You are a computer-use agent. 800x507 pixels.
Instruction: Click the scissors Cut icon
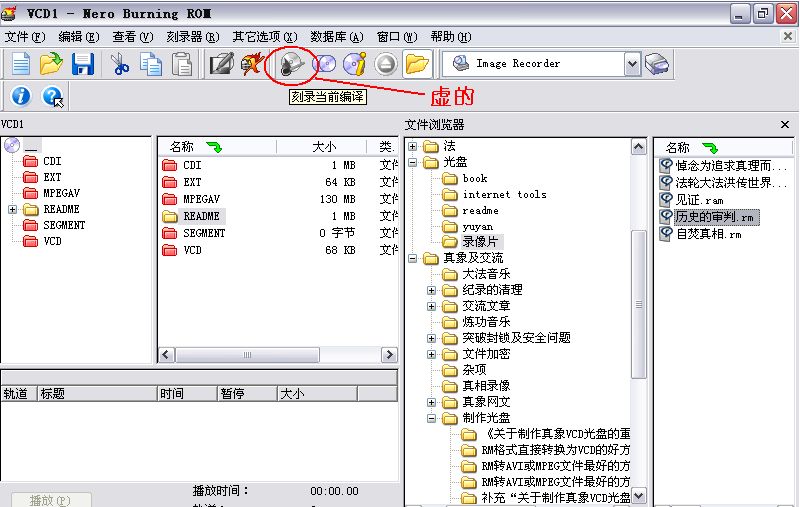(x=121, y=64)
